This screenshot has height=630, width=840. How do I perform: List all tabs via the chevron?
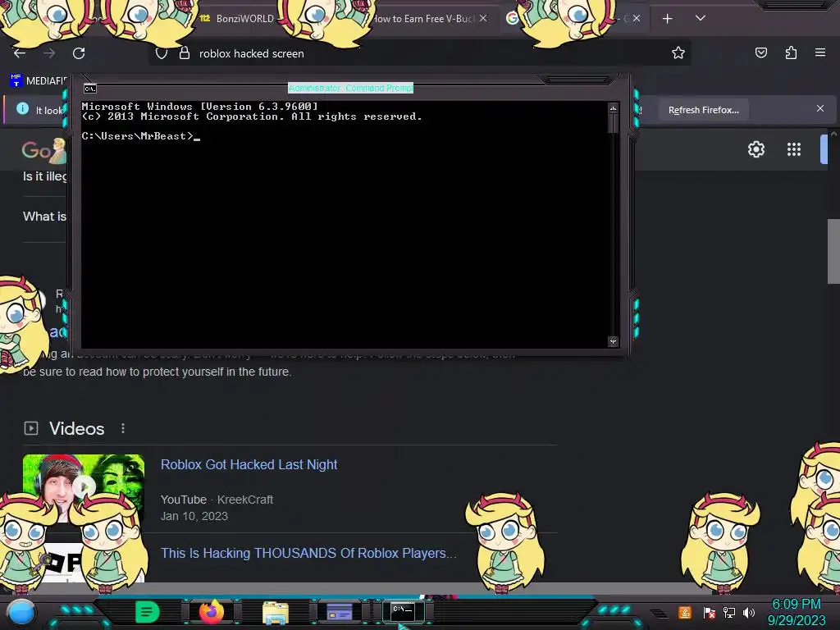[701, 18]
